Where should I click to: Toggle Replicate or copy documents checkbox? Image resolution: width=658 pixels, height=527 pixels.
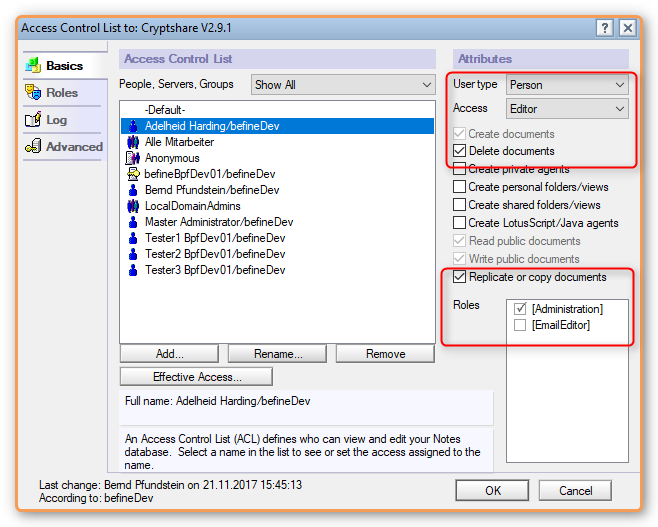click(x=460, y=277)
